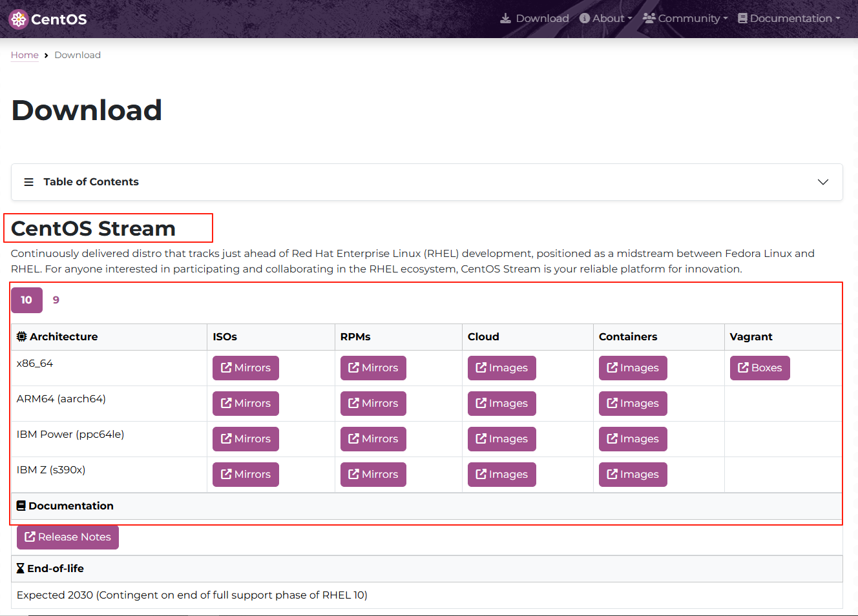
Task: Click the Download page title
Action: (x=87, y=110)
